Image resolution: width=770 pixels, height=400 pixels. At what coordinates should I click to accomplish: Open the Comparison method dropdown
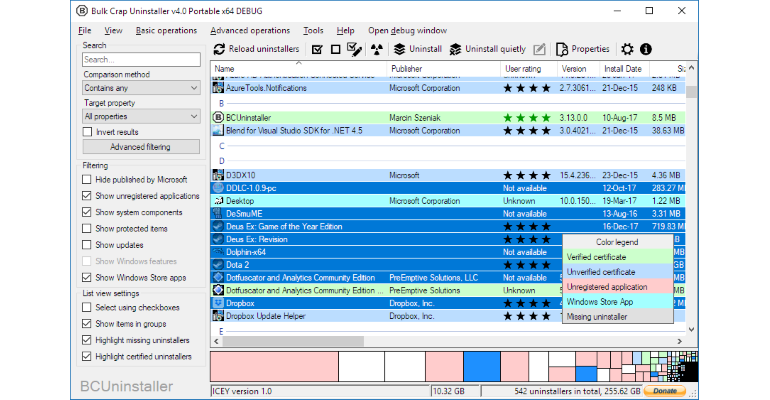tap(141, 88)
